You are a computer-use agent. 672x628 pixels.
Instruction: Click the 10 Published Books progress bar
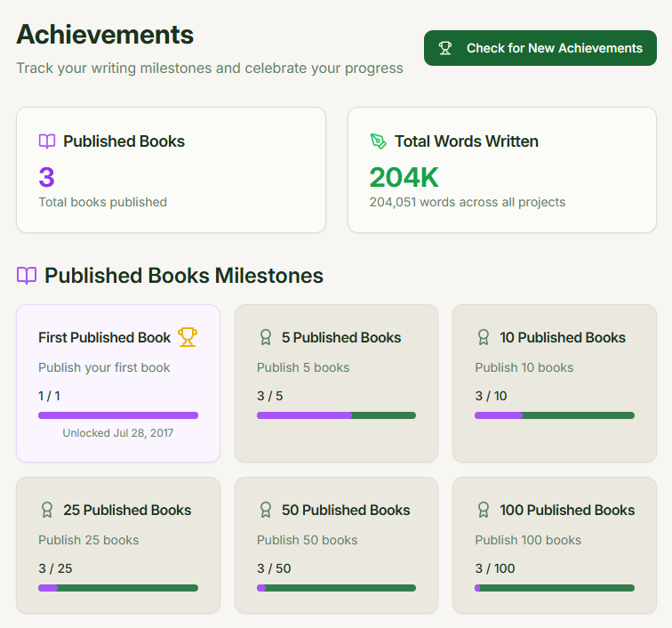[x=555, y=415]
